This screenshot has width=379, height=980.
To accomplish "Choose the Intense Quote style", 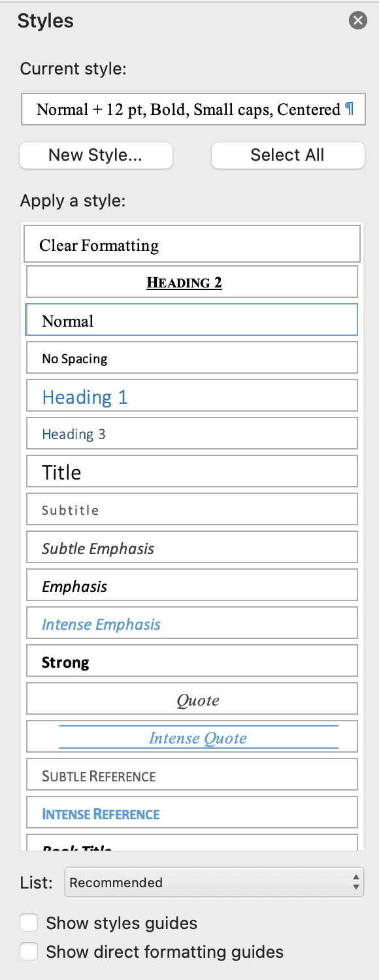I will click(191, 737).
